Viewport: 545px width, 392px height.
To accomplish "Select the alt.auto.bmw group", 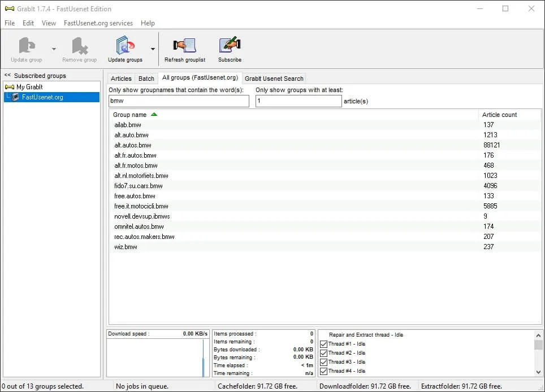I will coord(325,135).
